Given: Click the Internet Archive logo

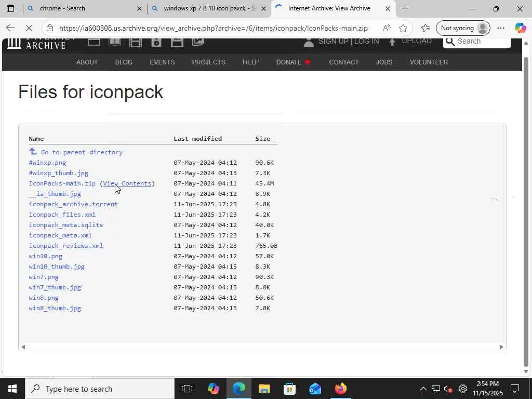Looking at the screenshot, I should (x=41, y=43).
